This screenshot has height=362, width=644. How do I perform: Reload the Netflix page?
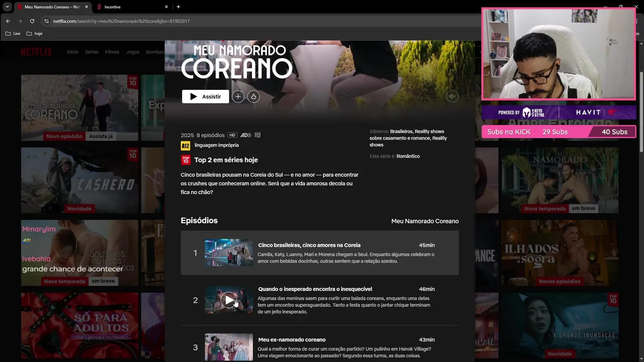(32, 21)
